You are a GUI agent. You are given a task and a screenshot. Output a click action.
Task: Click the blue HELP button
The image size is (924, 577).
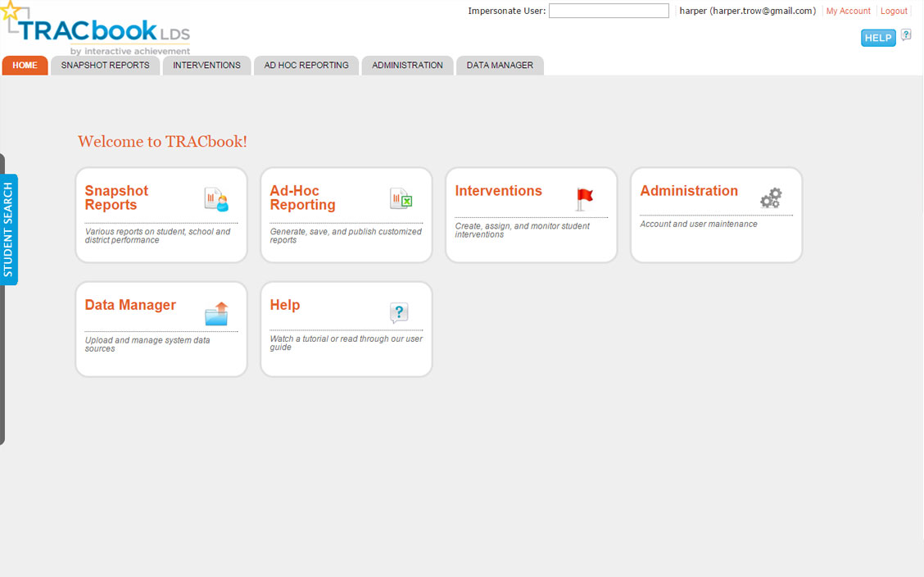(878, 38)
